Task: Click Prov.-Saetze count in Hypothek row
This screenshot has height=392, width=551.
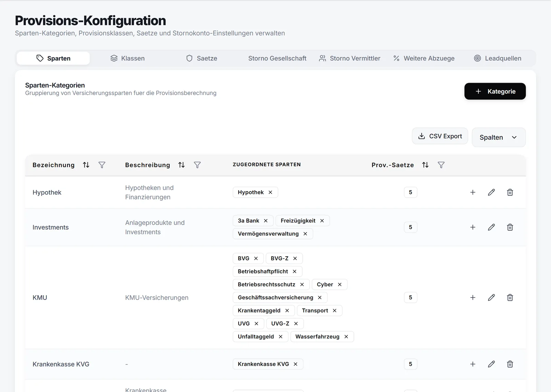Action: coord(410,192)
